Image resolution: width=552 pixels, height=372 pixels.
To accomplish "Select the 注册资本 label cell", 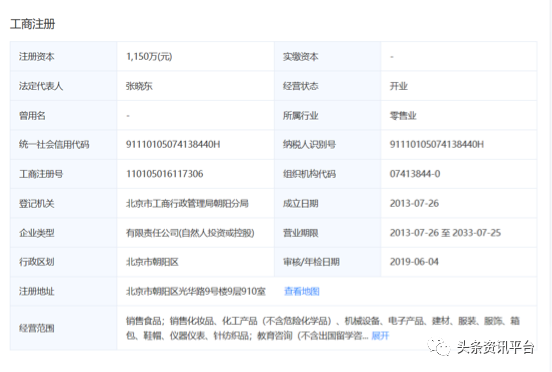I will point(63,56).
